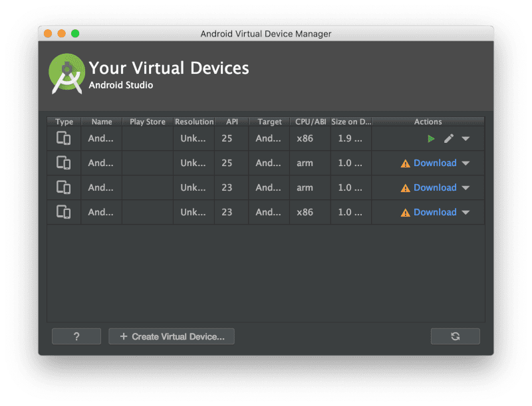Click the device type icon on the last row
This screenshot has height=406, width=532.
pyautogui.click(x=64, y=212)
